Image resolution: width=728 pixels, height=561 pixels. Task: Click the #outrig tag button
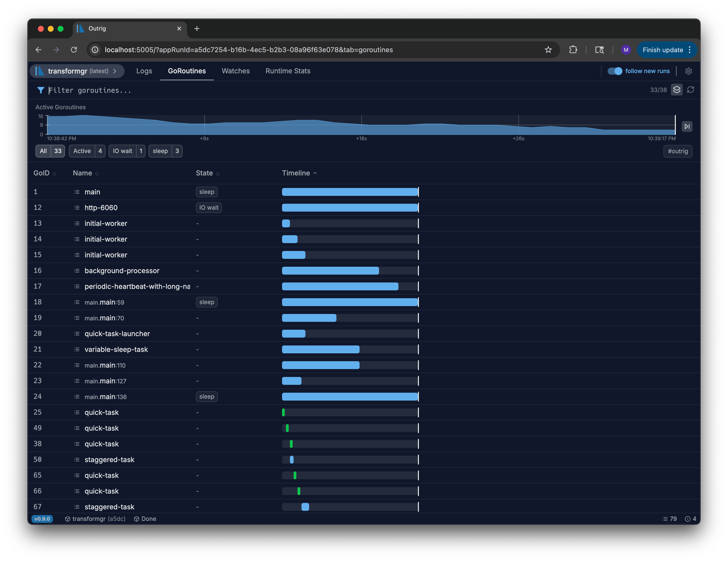(677, 151)
